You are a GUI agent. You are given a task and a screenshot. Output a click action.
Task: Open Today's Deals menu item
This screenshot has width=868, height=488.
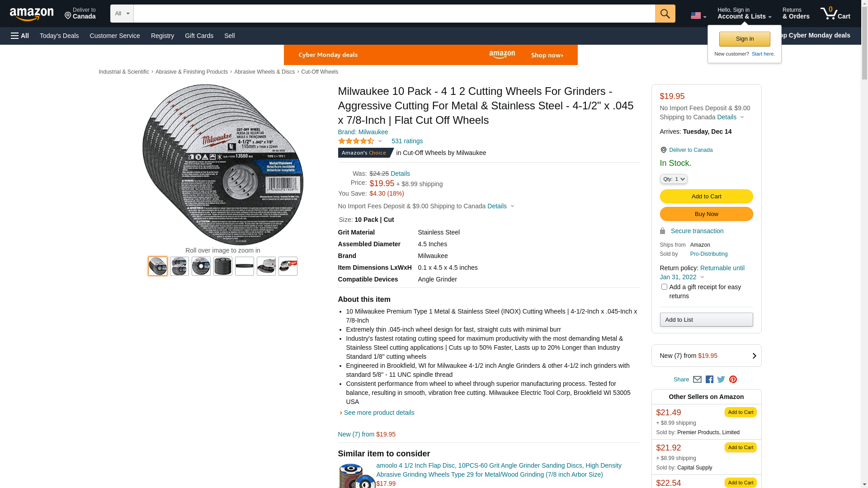pos(59,36)
